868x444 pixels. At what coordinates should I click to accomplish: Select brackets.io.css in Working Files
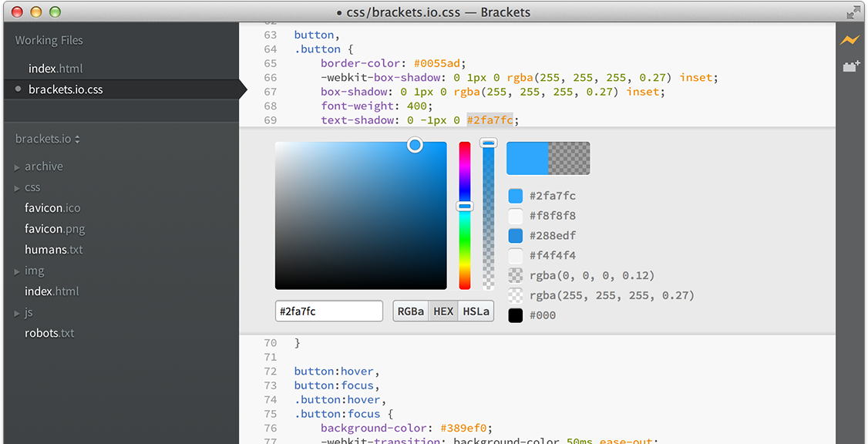[x=66, y=89]
